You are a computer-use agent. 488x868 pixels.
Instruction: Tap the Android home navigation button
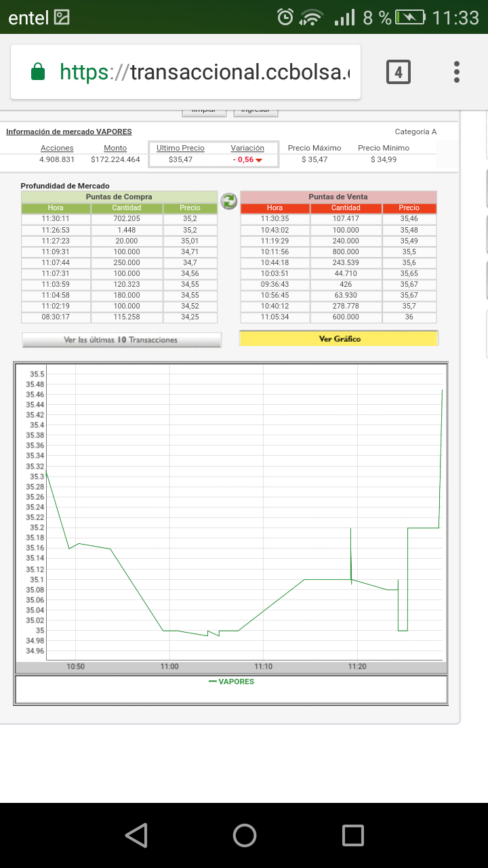[x=244, y=835]
